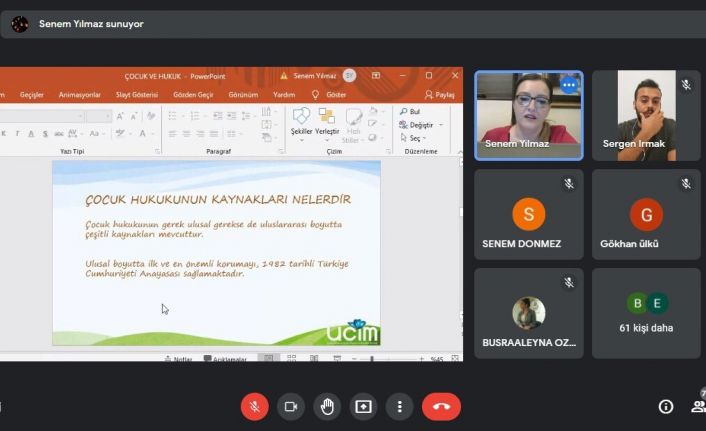Select the '61 kişi daha' participants tile
The width and height of the screenshot is (706, 431).
645,313
